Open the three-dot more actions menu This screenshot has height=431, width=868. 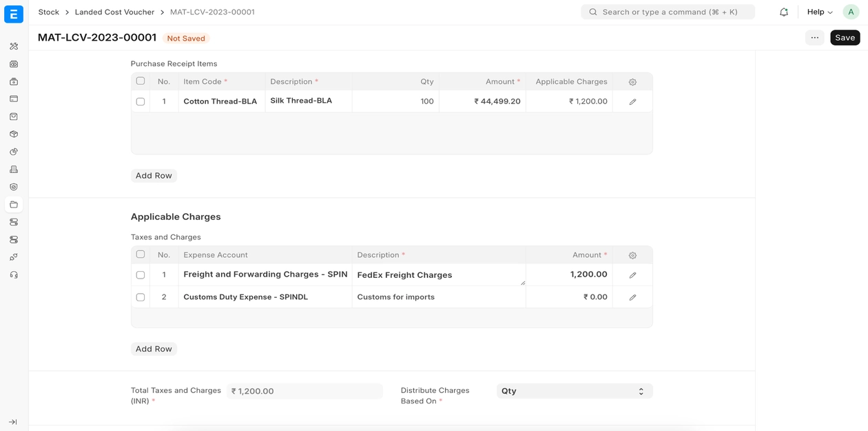(814, 38)
